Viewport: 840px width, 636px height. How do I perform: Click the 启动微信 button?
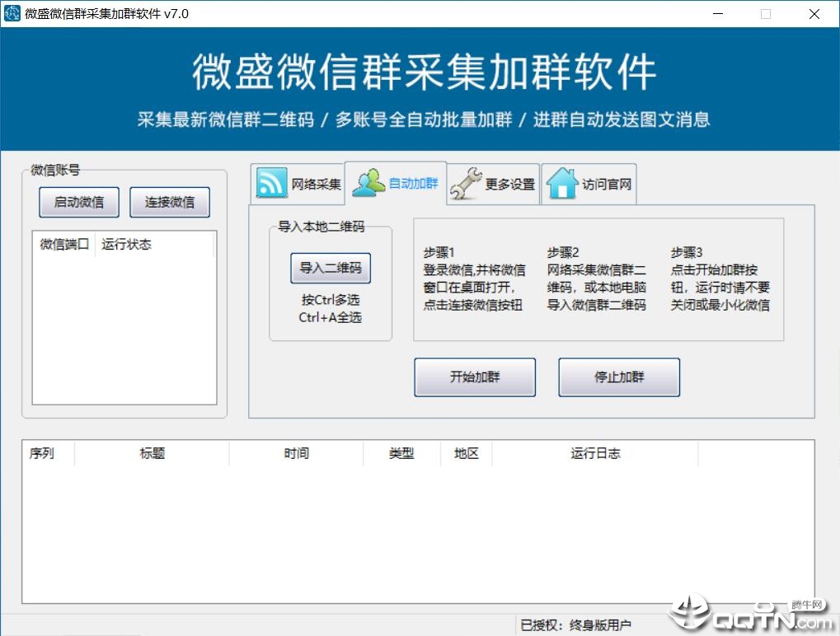click(79, 202)
